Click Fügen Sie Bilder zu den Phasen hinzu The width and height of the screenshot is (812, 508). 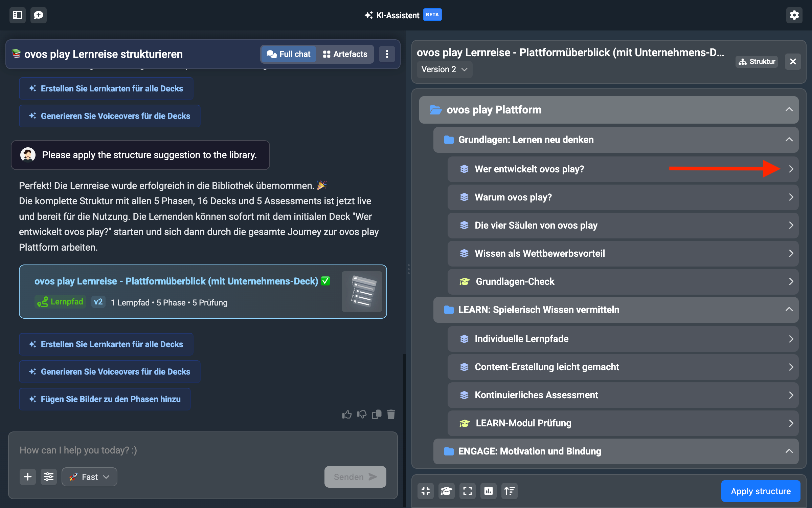pyautogui.click(x=105, y=399)
